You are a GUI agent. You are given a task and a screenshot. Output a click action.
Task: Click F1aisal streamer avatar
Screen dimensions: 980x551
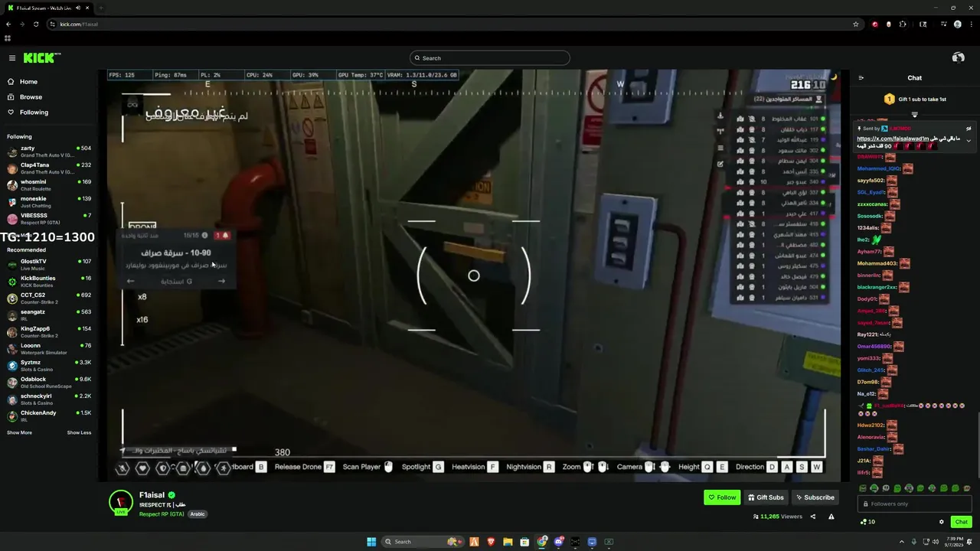click(121, 502)
